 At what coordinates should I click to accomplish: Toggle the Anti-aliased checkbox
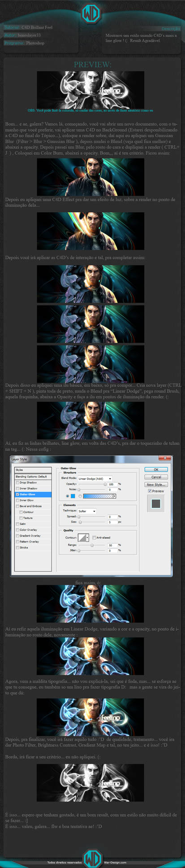coord(94,537)
